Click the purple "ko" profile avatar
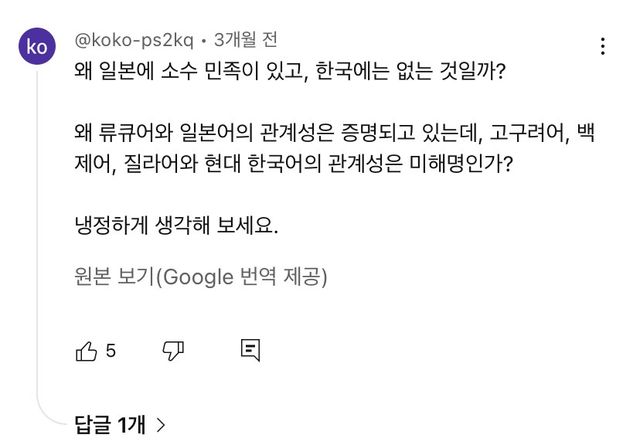640x444 pixels. pyautogui.click(x=37, y=47)
